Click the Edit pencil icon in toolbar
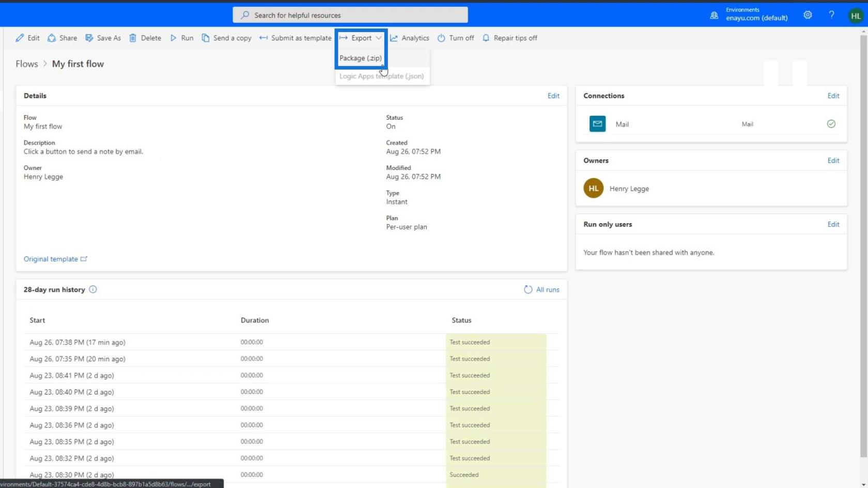 [20, 38]
